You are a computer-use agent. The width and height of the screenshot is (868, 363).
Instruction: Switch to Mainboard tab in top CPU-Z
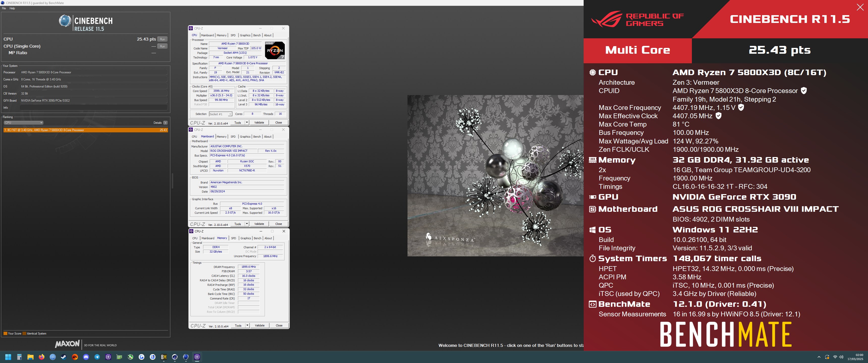[207, 35]
